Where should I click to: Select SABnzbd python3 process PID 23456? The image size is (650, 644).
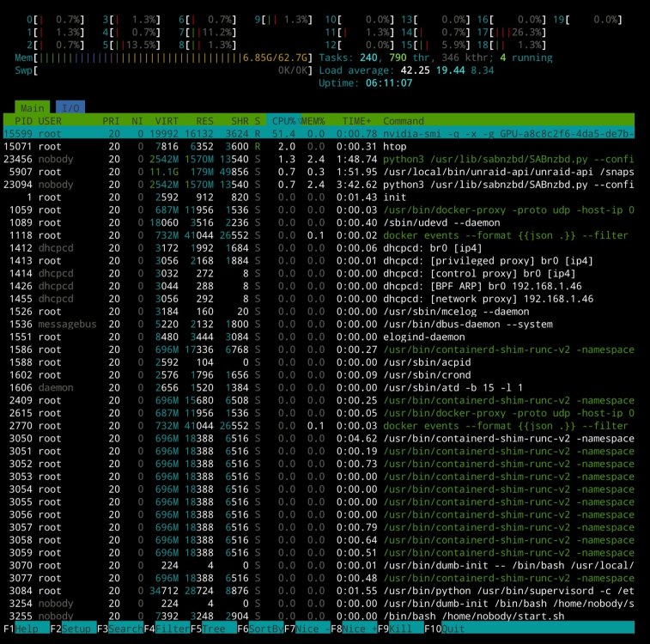(x=319, y=159)
